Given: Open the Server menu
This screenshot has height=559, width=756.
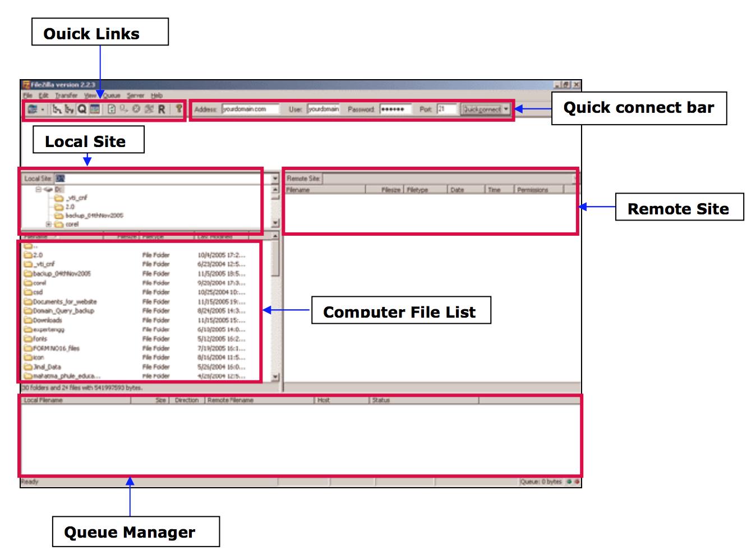Looking at the screenshot, I should click(135, 95).
